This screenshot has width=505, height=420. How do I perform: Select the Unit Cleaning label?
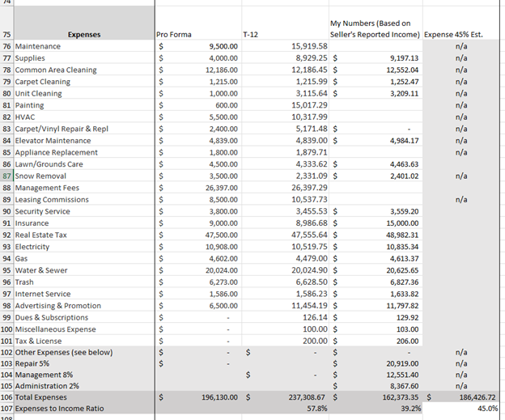click(x=84, y=94)
